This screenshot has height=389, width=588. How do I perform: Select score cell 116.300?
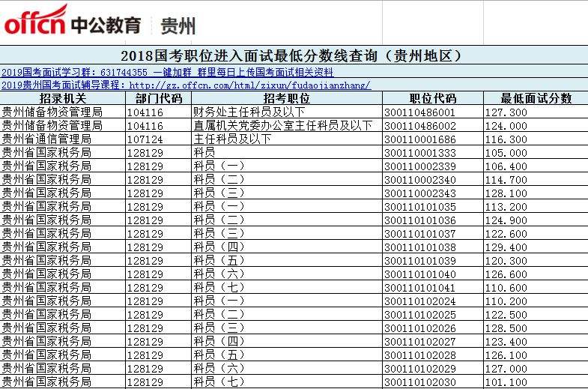coord(536,139)
